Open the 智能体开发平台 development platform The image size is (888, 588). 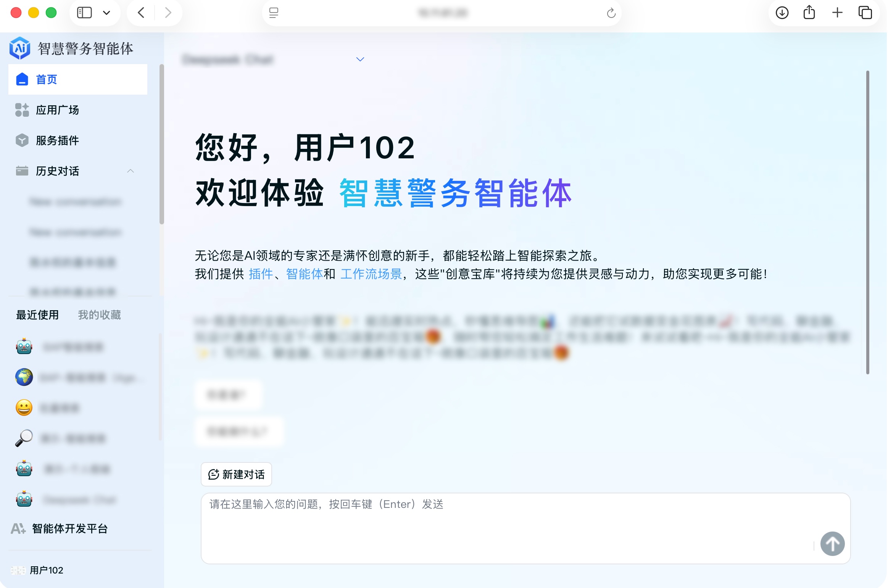pos(69,529)
